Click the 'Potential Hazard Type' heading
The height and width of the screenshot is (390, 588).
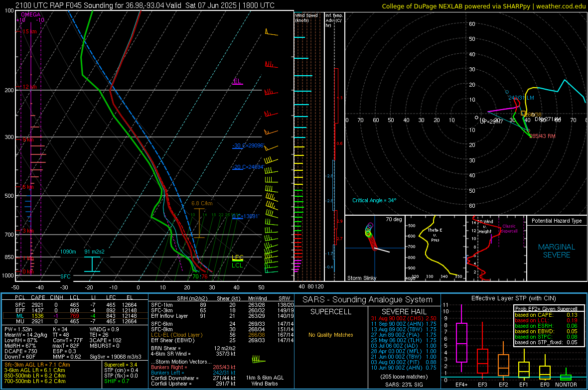pyautogui.click(x=557, y=221)
